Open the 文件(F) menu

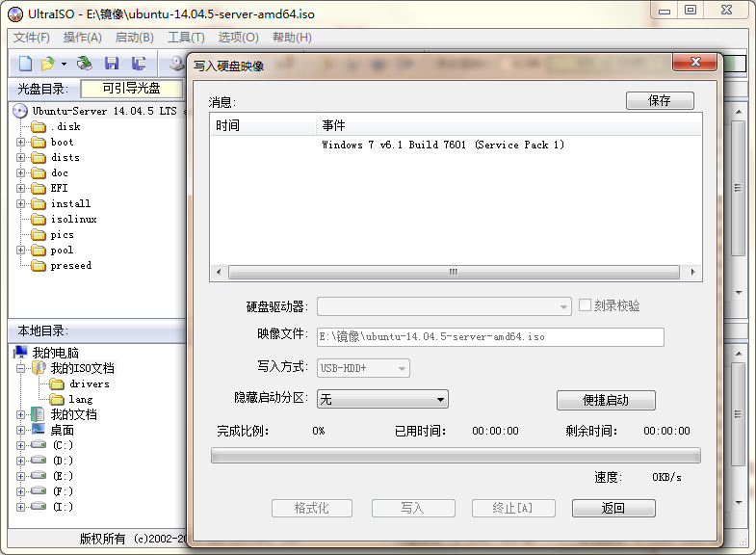[32, 38]
